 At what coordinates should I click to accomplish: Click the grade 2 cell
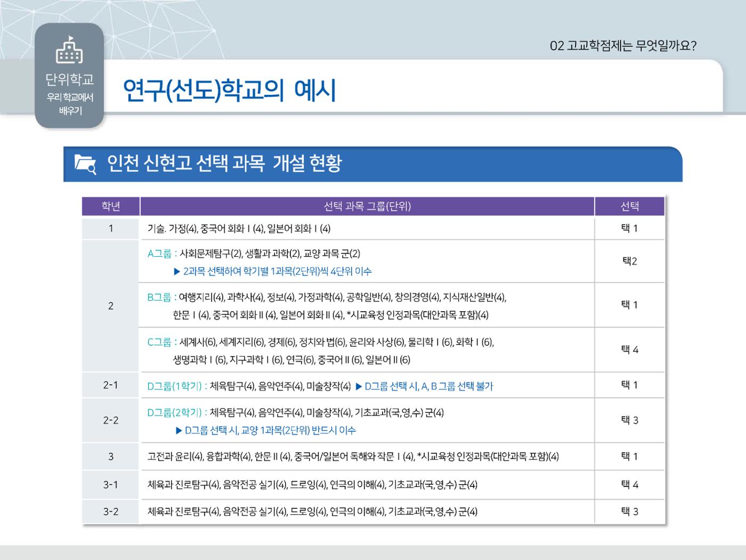(111, 306)
